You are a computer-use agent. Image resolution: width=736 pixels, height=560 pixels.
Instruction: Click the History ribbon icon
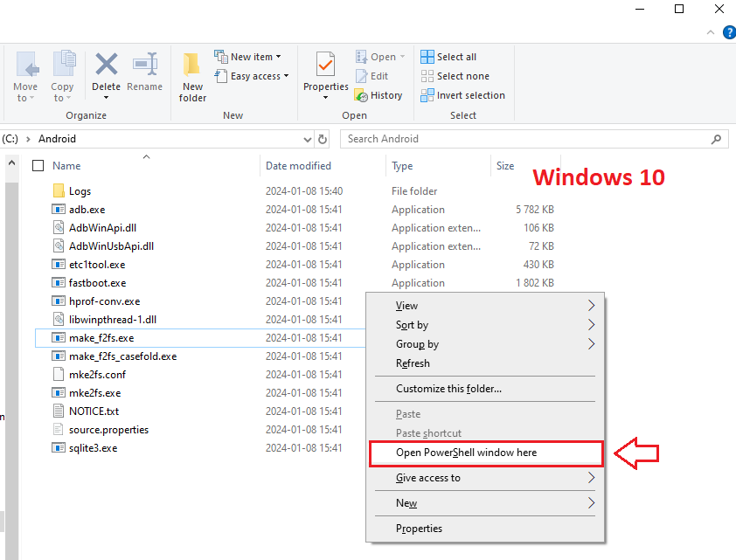(361, 95)
